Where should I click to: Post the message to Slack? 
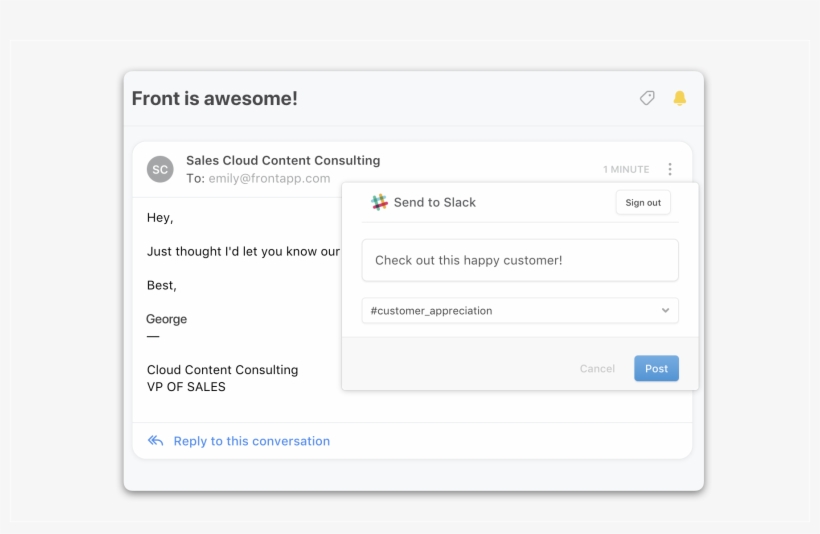pos(656,368)
